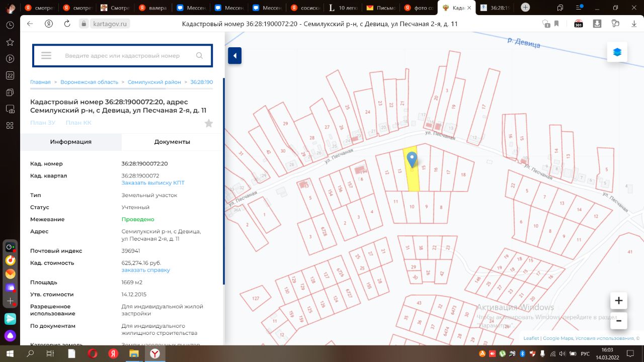Image resolution: width=644 pixels, height=362 pixels.
Task: Open Task View on taskbar
Action: tap(50, 353)
